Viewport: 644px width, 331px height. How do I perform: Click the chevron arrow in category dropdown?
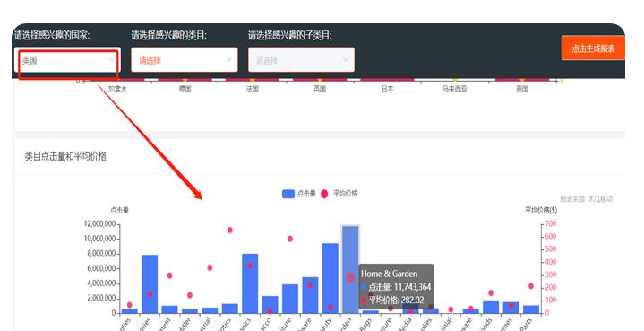pyautogui.click(x=229, y=59)
